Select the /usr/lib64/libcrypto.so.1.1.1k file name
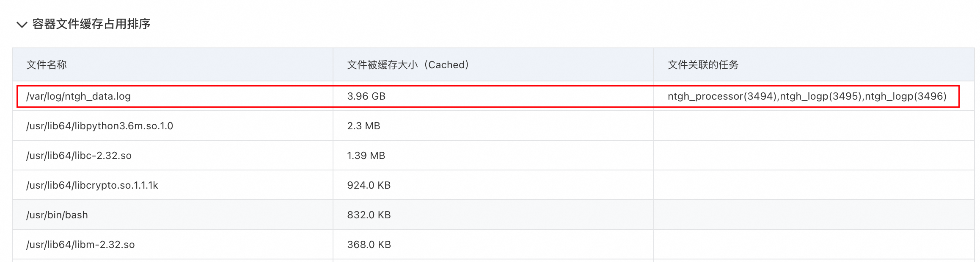Viewport: 980px width, 262px height. 92,185
